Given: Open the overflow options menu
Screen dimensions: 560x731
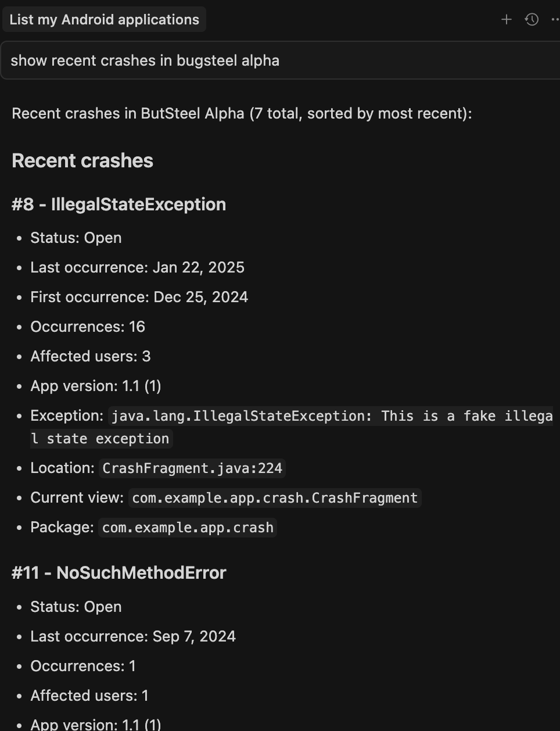Looking at the screenshot, I should click(555, 19).
